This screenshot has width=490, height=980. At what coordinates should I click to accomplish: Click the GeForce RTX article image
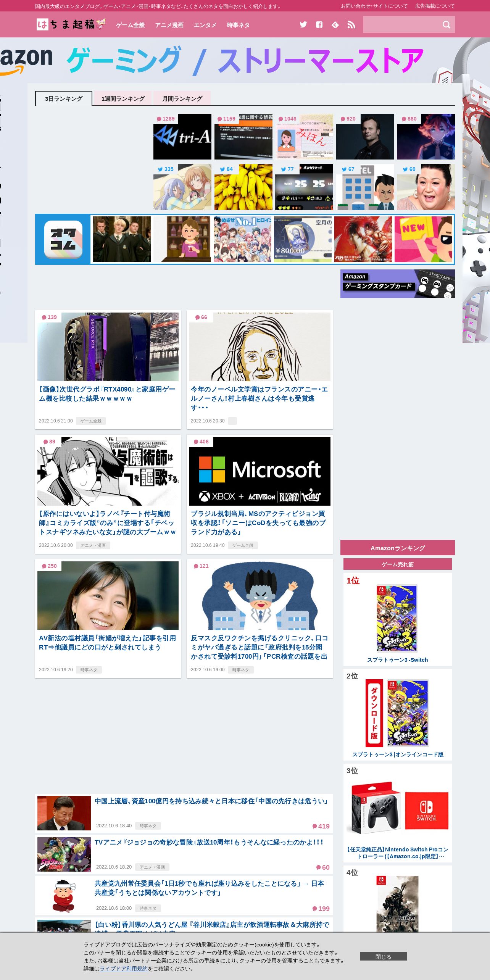pyautogui.click(x=108, y=347)
